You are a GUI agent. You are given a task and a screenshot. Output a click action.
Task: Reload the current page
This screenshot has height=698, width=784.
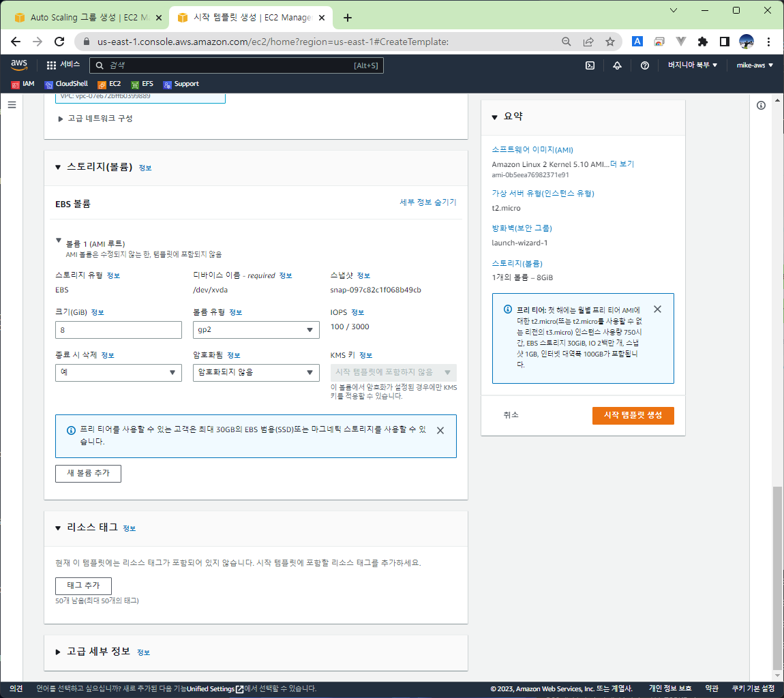[x=59, y=42]
